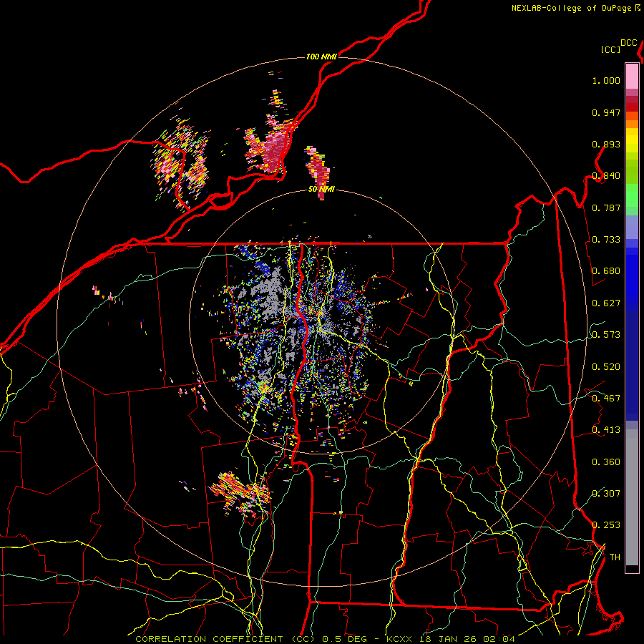
Task: Click the 0.360 color scale label
Action: [606, 462]
